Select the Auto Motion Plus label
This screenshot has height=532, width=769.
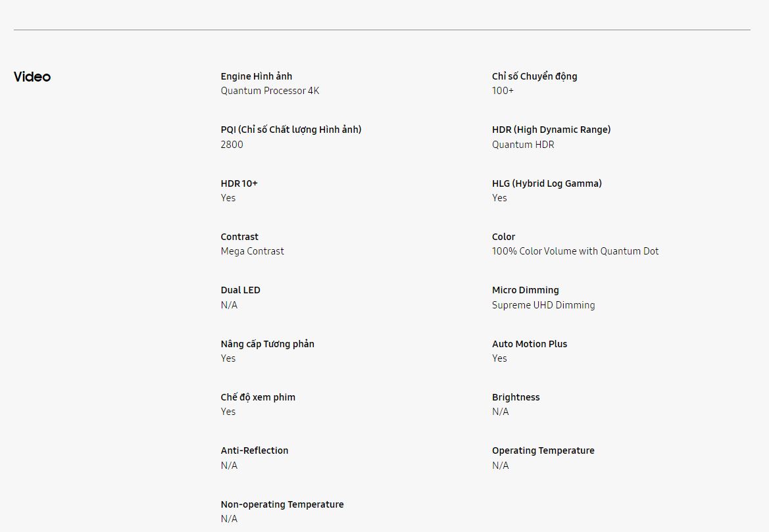pos(530,344)
